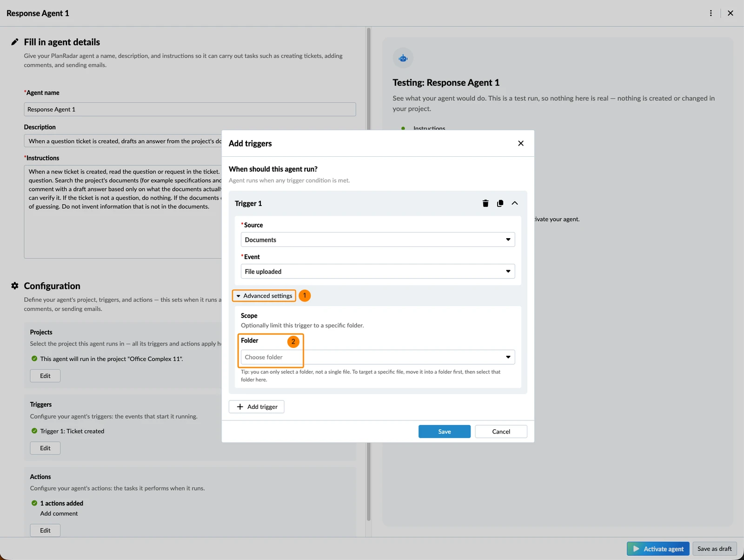Collapse Trigger 1 with chevron icon
The image size is (744, 560).
[515, 203]
